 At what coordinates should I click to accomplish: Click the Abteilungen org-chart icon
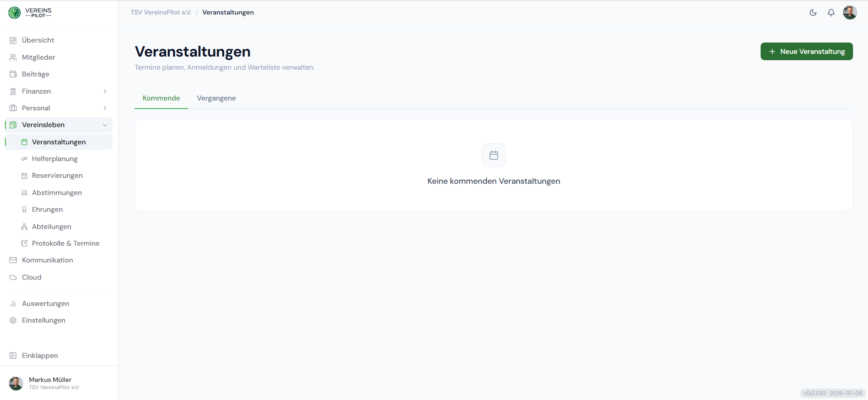[x=24, y=227]
